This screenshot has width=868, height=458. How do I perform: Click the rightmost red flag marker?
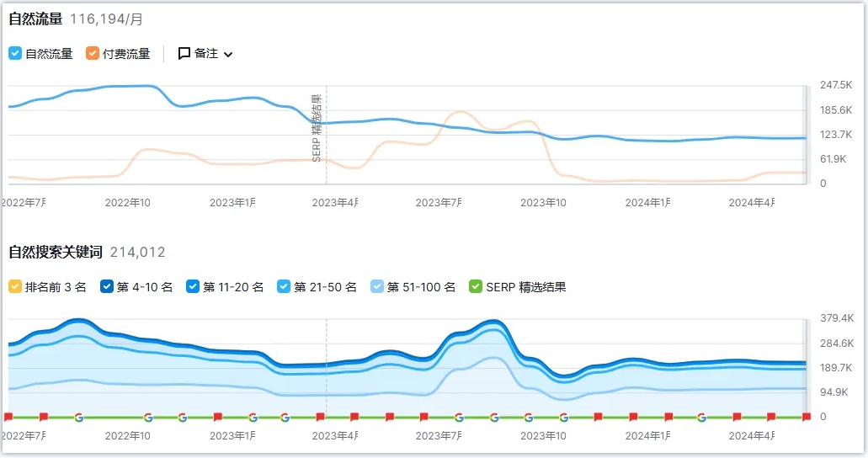(x=806, y=417)
